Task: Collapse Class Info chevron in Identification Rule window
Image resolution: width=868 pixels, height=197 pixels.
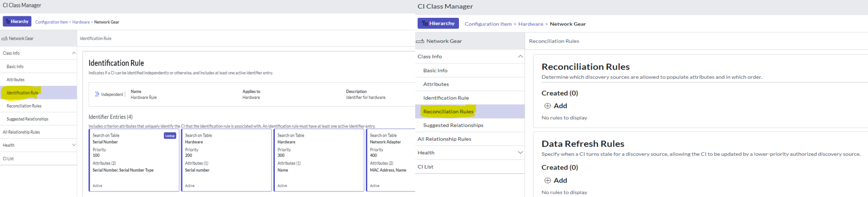Action: click(x=74, y=53)
